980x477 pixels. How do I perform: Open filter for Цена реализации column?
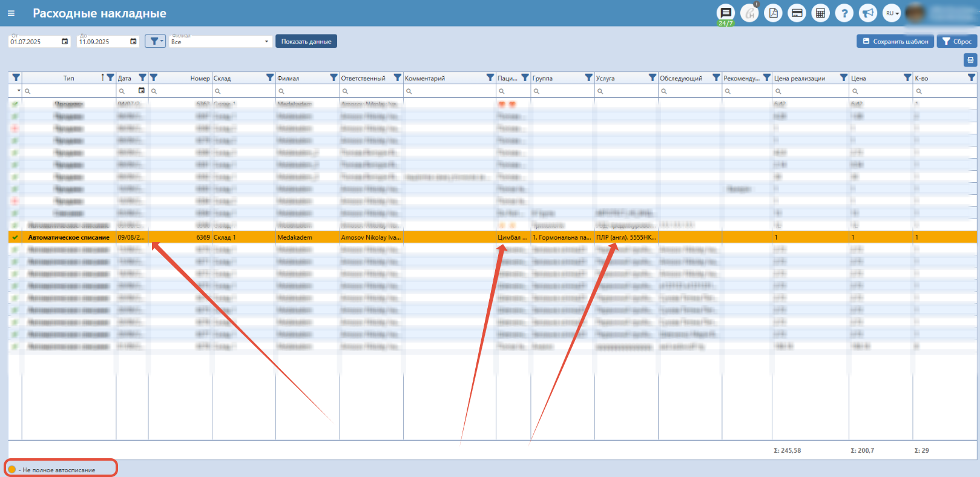tap(844, 77)
